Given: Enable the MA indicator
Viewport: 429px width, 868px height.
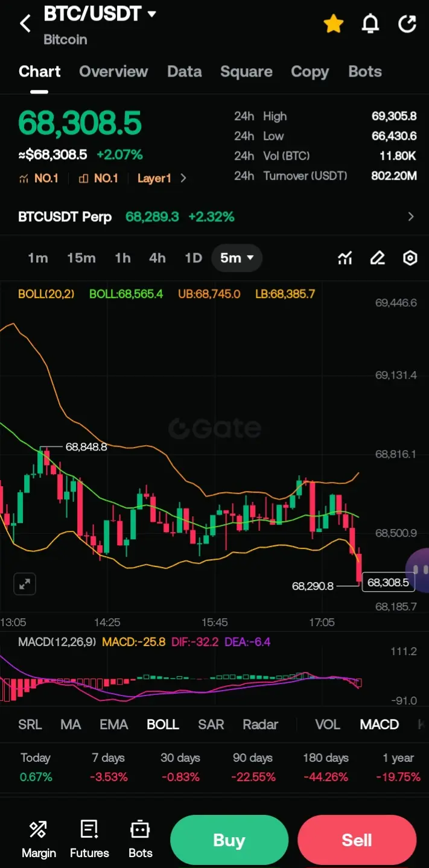Looking at the screenshot, I should [71, 724].
